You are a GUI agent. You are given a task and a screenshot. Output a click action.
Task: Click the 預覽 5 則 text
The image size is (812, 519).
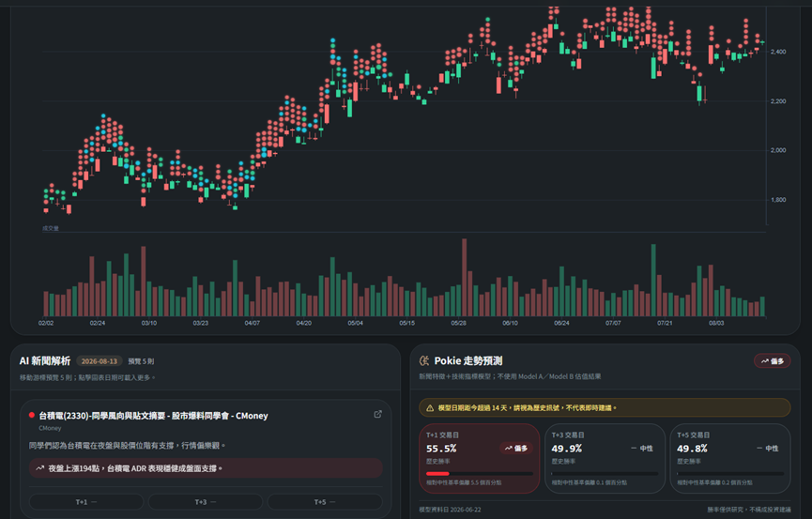tap(141, 361)
